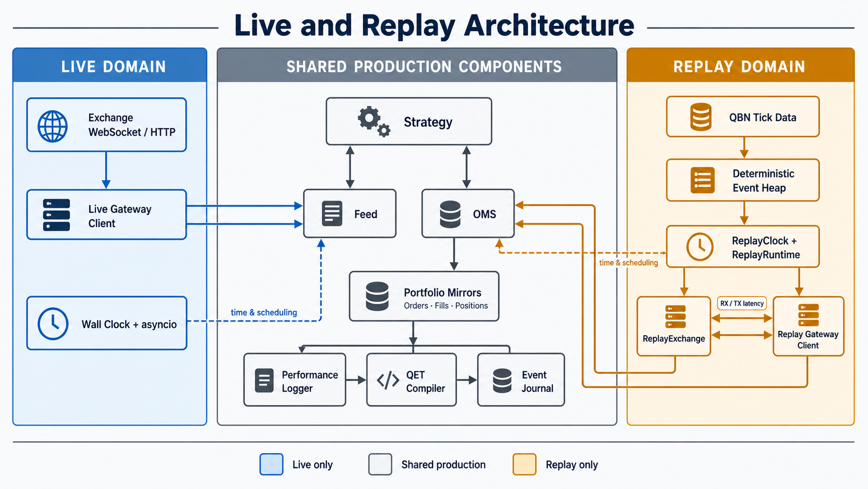Click the gears icon in the Strategy box
Viewport: 868px width, 489px height.
[x=374, y=122]
